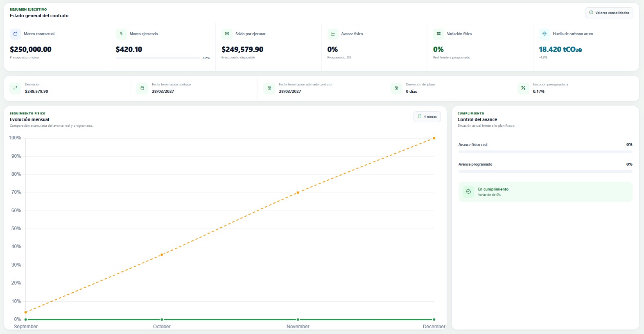Click the October real green data point
Screen dimensions: 644x334
coord(162,319)
